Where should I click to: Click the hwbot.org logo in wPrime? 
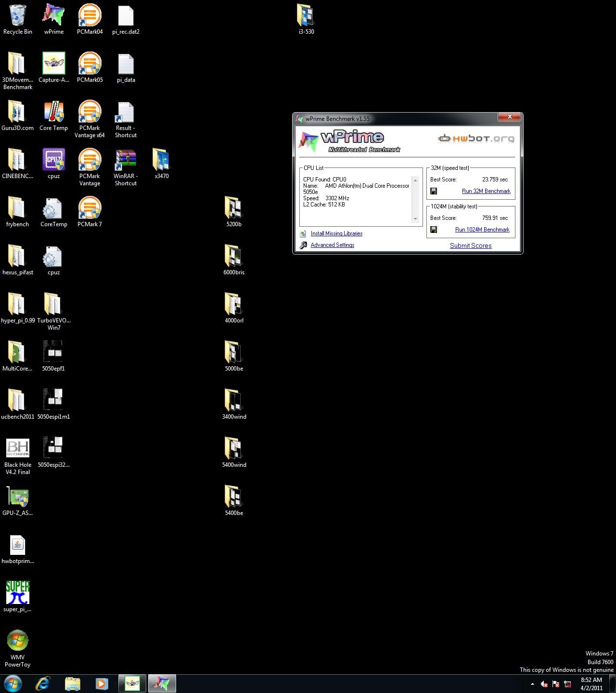pyautogui.click(x=476, y=139)
